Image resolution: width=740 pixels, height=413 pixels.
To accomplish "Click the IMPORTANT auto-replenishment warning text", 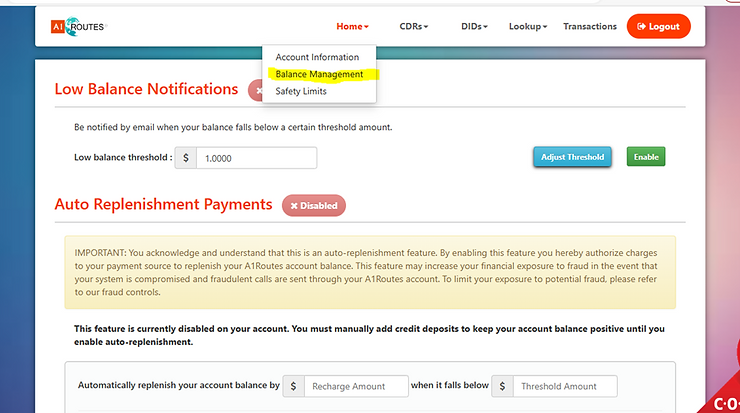I will [x=366, y=272].
